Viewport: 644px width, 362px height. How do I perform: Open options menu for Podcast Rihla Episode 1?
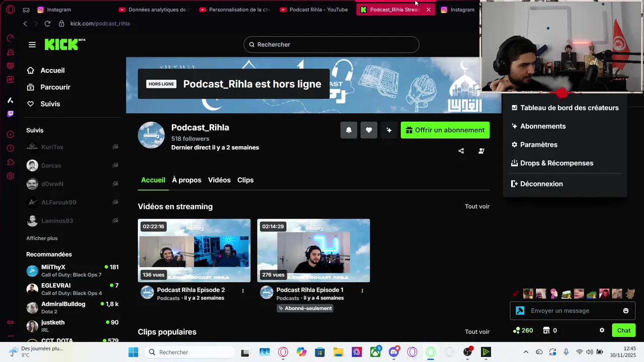[362, 291]
